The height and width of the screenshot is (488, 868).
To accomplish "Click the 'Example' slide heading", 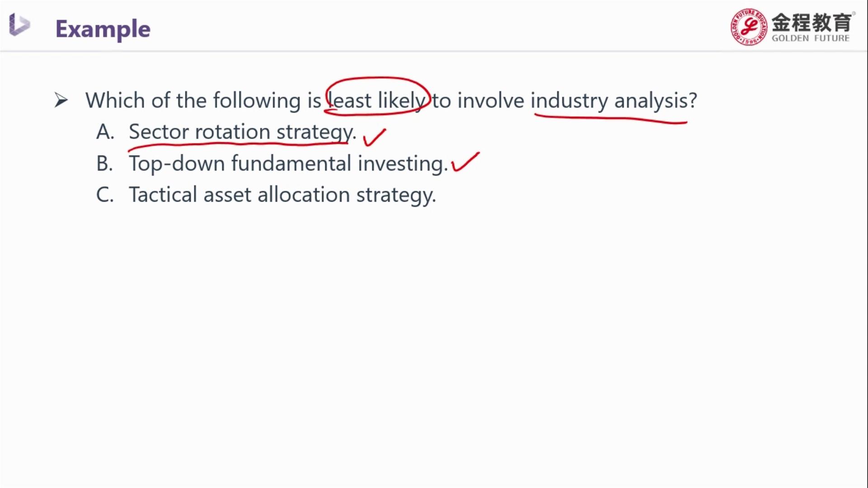I will (x=103, y=29).
